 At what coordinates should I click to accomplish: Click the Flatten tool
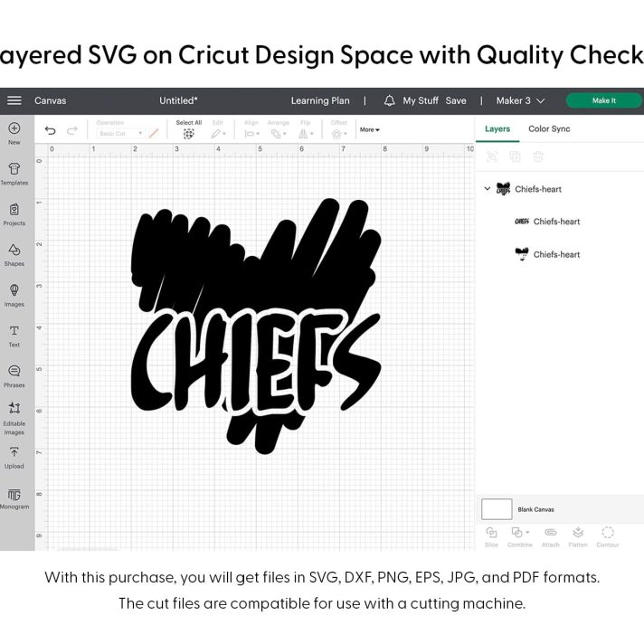(x=578, y=537)
